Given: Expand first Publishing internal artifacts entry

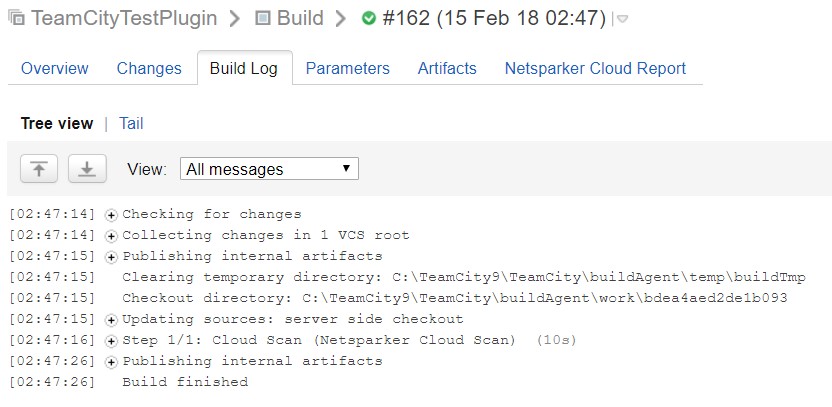Looking at the screenshot, I should [x=111, y=256].
